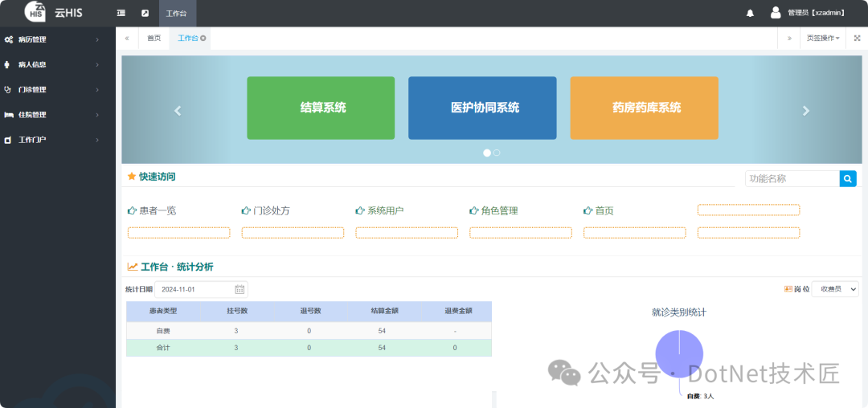Toggle fullscreen with the expand icon
The height and width of the screenshot is (408, 868).
[857, 38]
